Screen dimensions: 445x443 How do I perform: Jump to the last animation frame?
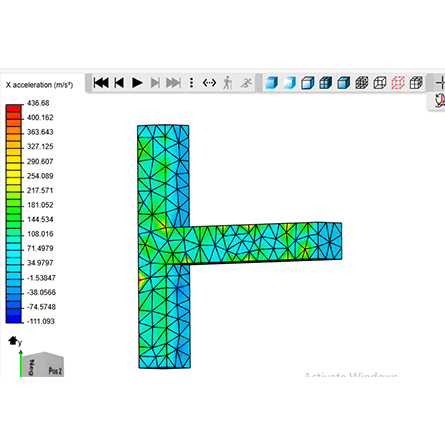coord(173,82)
